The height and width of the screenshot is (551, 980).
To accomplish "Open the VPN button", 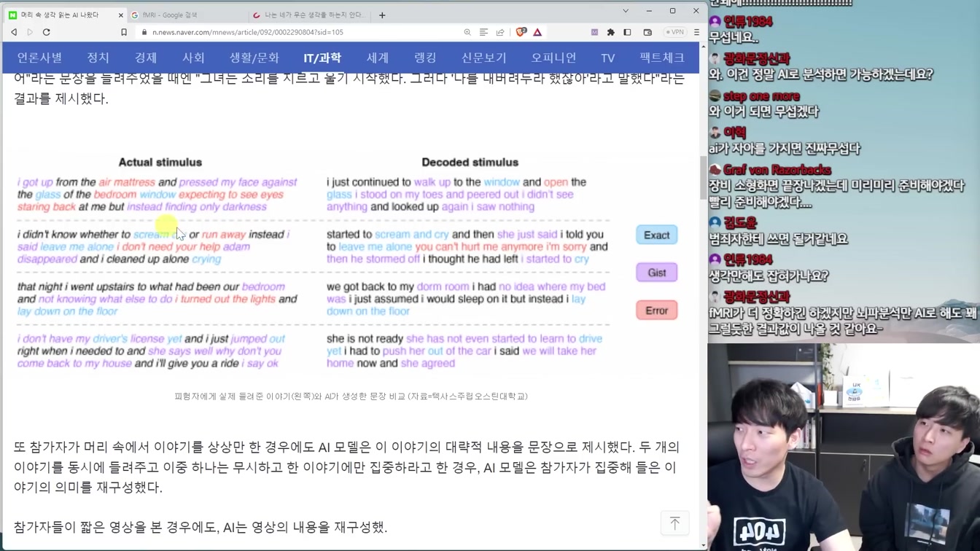I will pyautogui.click(x=674, y=32).
